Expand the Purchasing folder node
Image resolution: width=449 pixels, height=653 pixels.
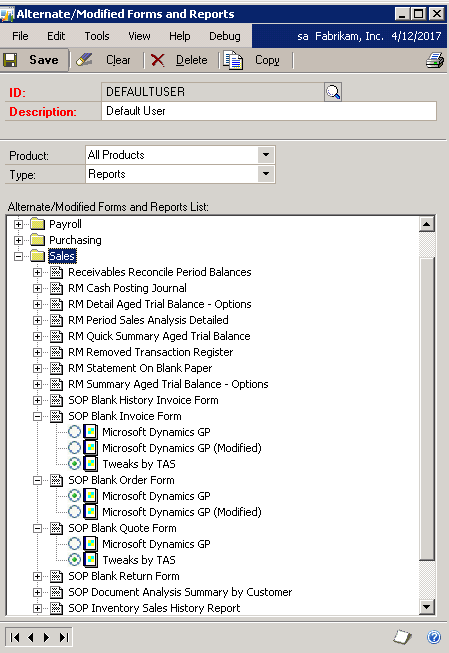tap(18, 240)
